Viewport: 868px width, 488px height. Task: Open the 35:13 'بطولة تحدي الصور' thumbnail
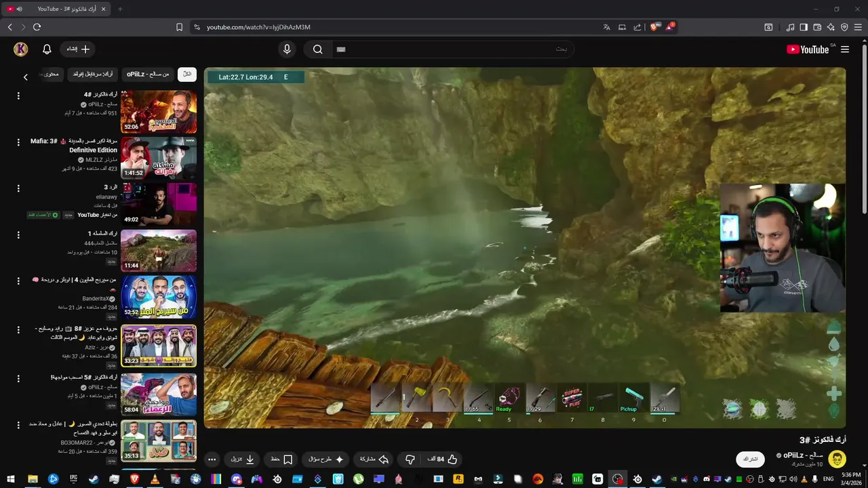159,441
